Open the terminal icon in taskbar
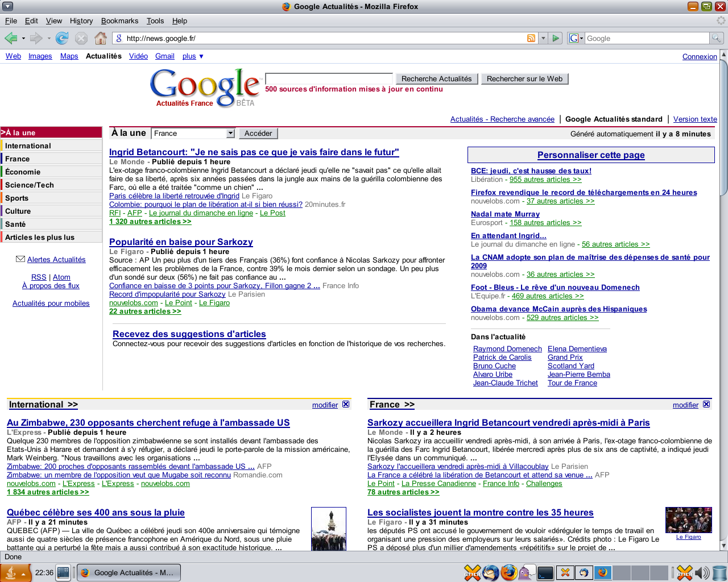 (545, 572)
